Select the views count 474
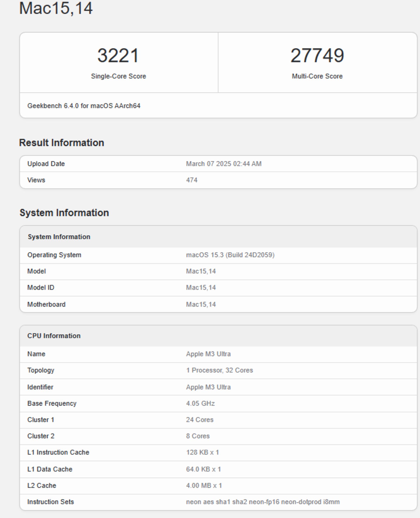 (x=192, y=180)
